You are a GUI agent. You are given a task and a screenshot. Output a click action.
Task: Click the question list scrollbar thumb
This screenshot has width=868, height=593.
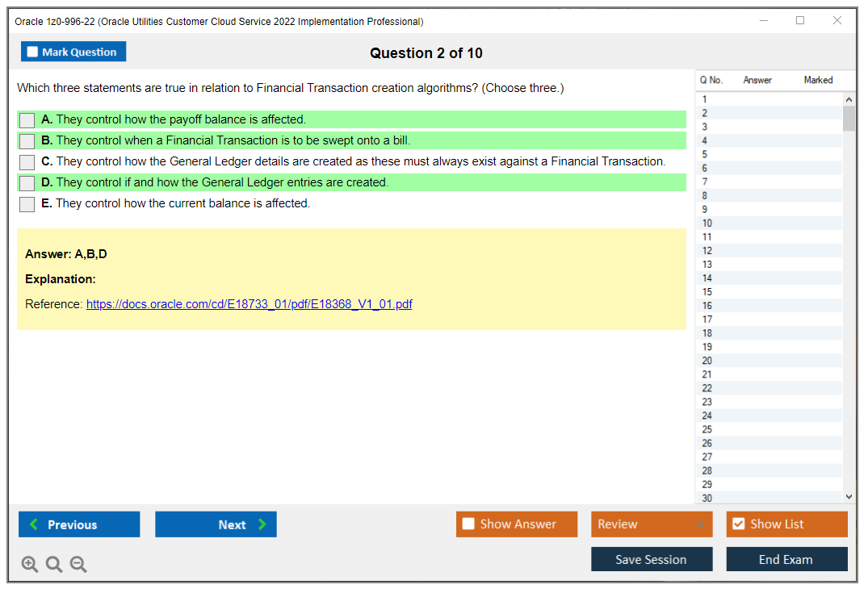pyautogui.click(x=849, y=119)
